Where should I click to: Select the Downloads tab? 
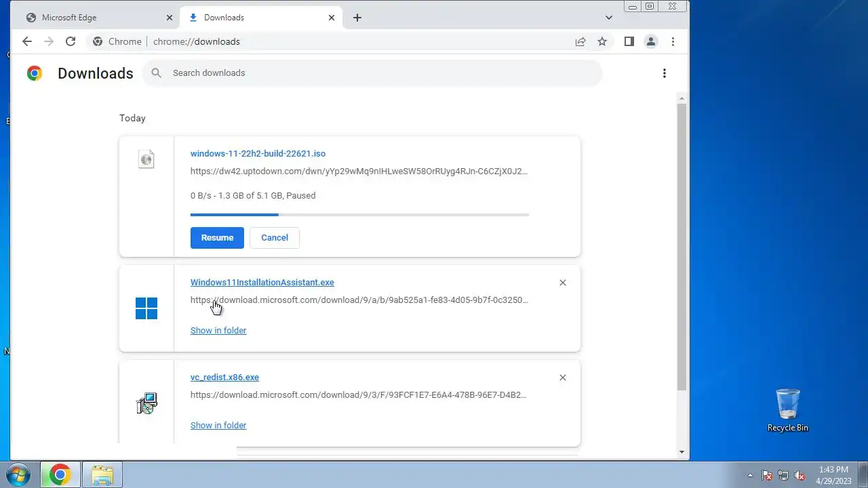click(x=261, y=18)
